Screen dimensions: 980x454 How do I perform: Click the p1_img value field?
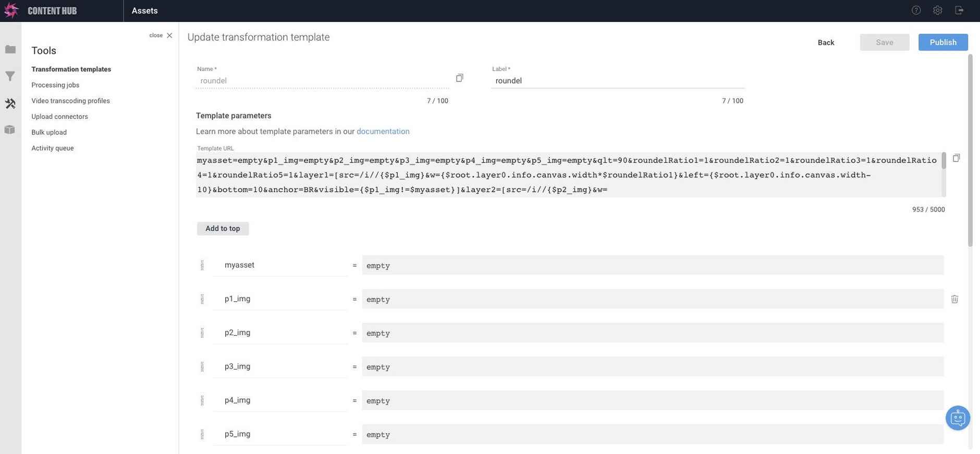pos(653,299)
